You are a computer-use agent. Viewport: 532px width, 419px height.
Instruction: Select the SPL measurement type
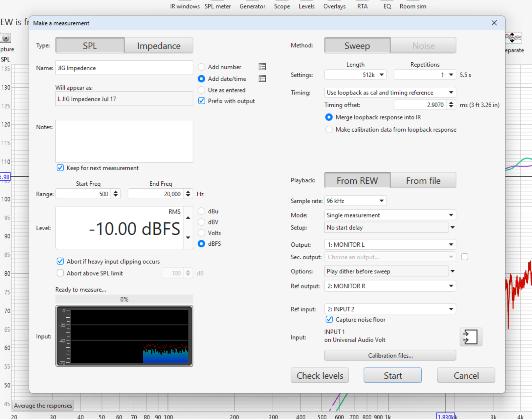(90, 46)
